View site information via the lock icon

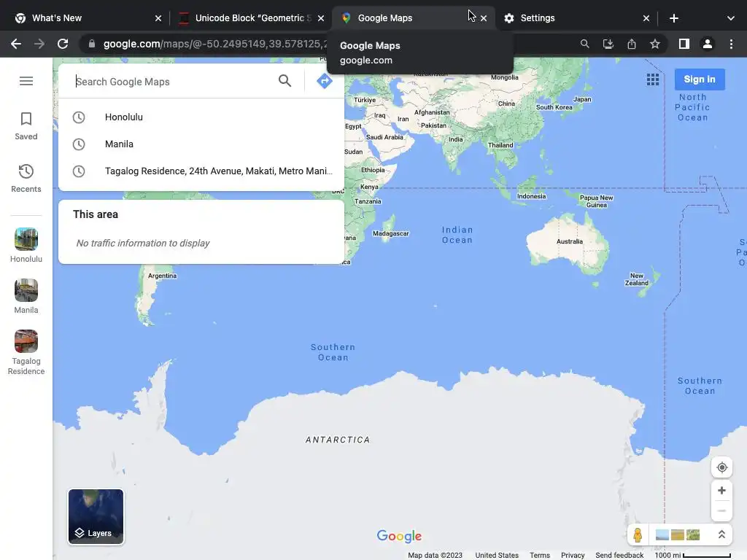(92, 44)
